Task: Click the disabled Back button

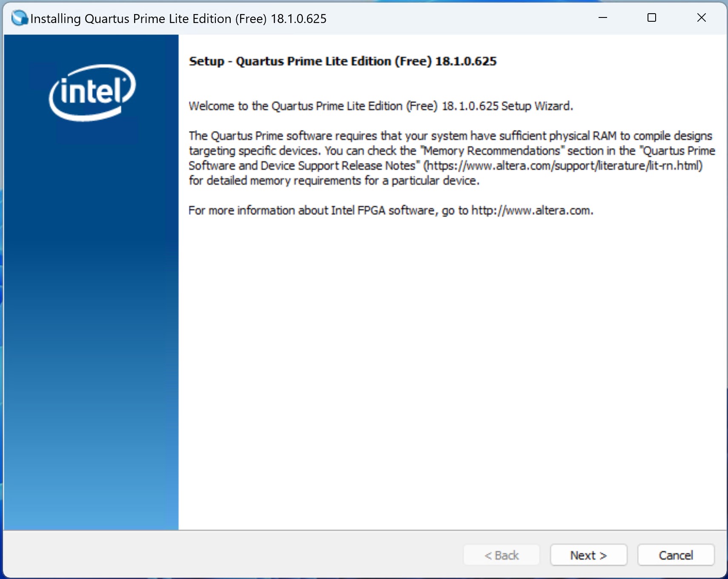Action: click(x=502, y=555)
